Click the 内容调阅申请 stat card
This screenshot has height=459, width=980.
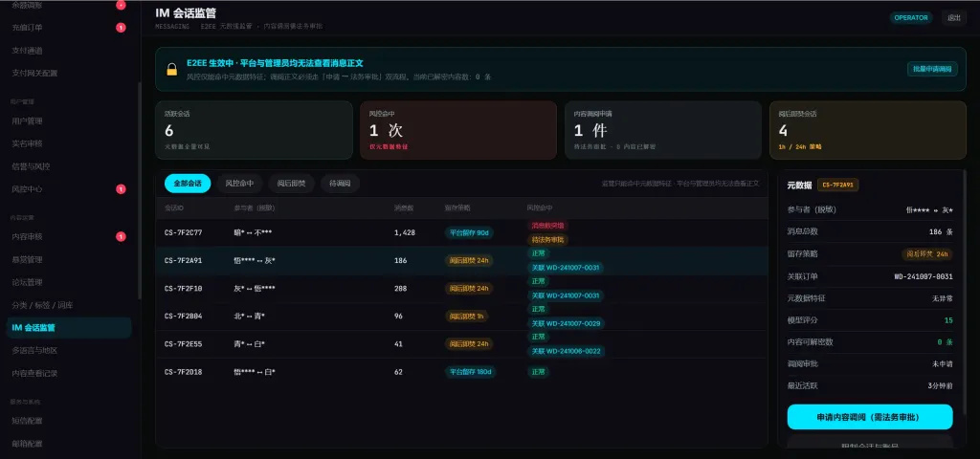(663, 130)
